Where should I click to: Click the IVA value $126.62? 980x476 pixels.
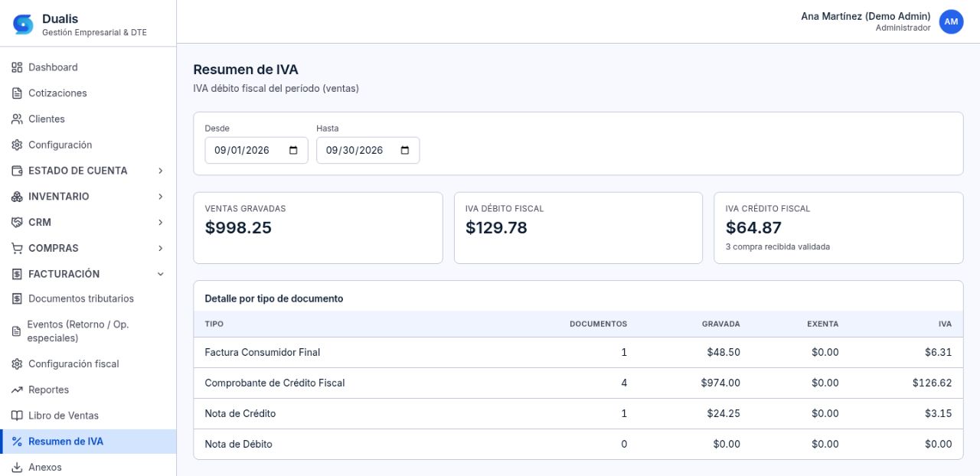pos(932,383)
